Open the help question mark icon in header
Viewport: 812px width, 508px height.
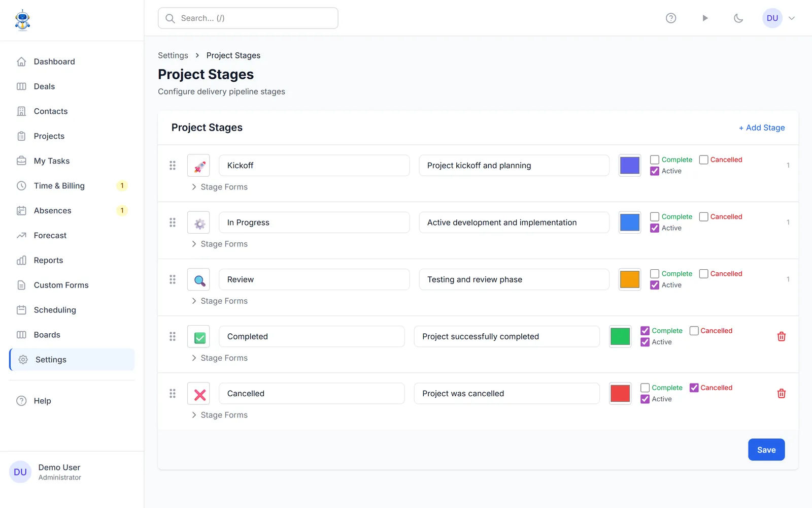[x=671, y=18]
